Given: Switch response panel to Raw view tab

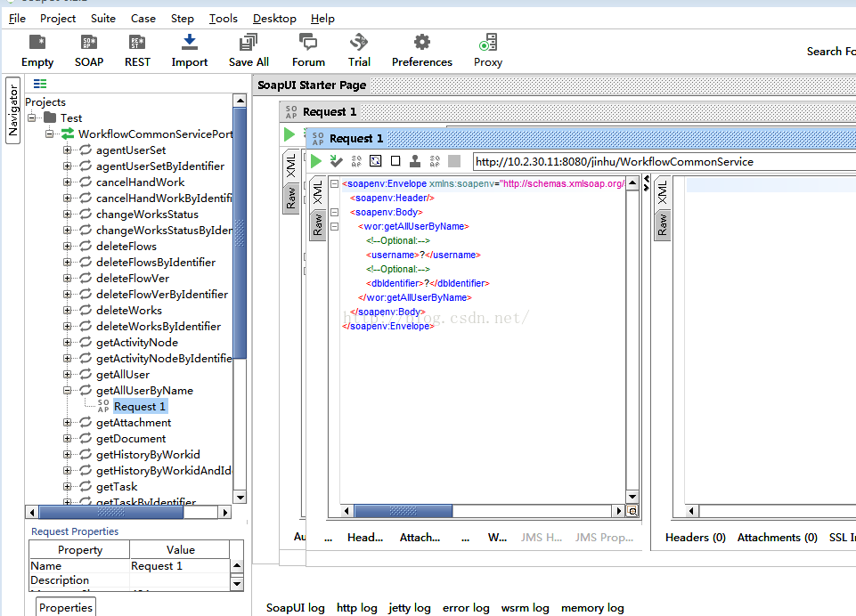Looking at the screenshot, I should coord(662,225).
